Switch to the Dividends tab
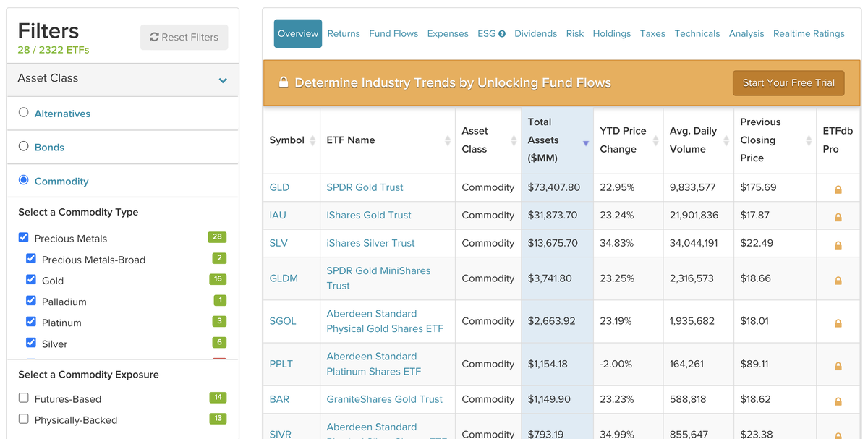This screenshot has width=868, height=439. click(536, 33)
